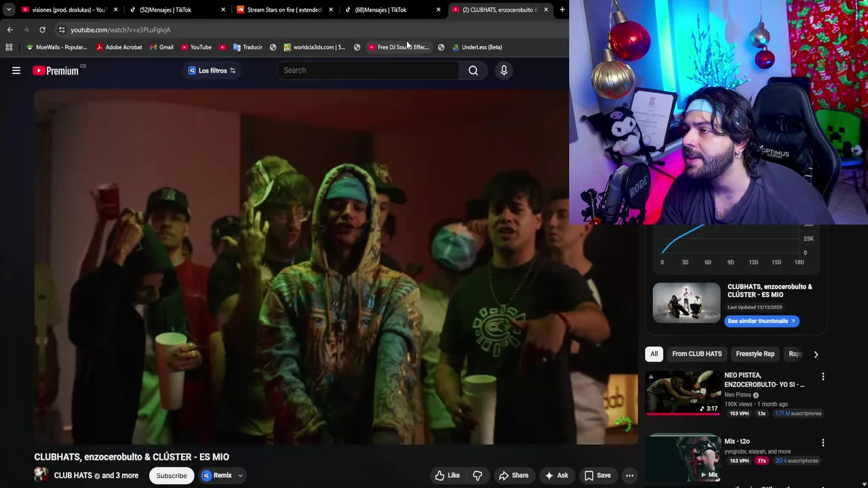Open options menu for Mix - t2o

point(823,443)
